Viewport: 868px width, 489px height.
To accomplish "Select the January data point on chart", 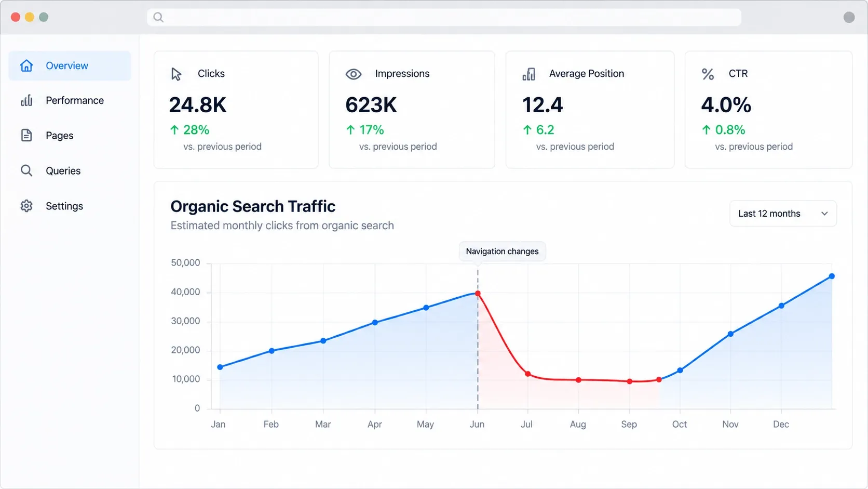I will pos(220,367).
